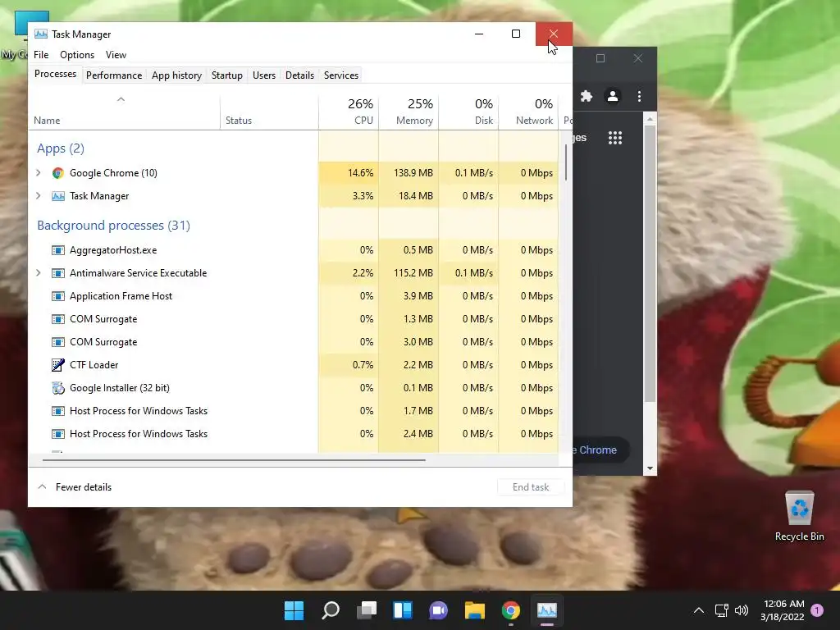840x630 pixels.
Task: Open the File menu
Action: [x=41, y=55]
